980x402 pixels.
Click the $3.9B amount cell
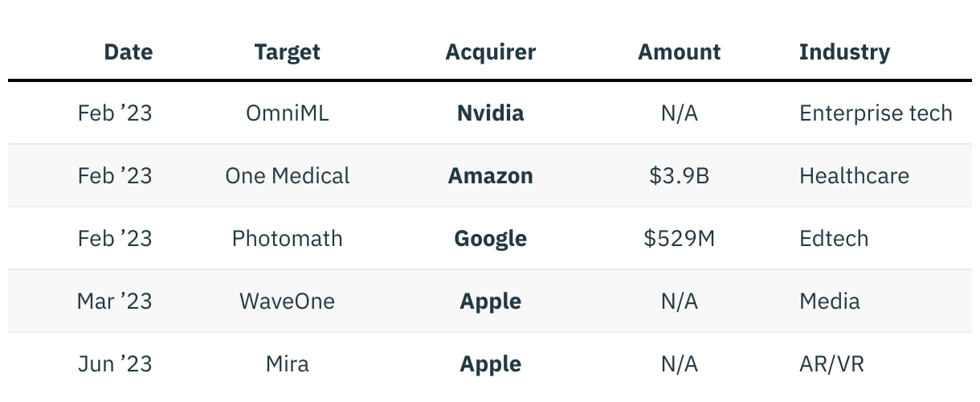point(679,176)
